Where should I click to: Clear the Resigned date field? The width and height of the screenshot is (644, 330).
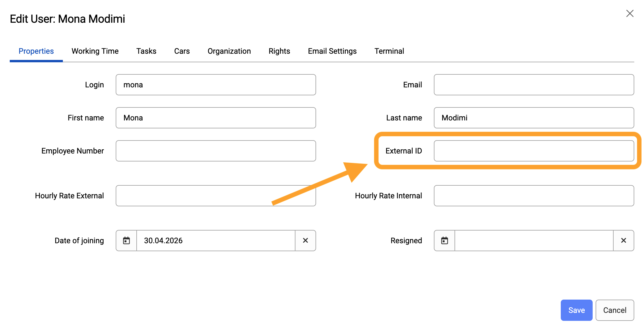(x=624, y=241)
